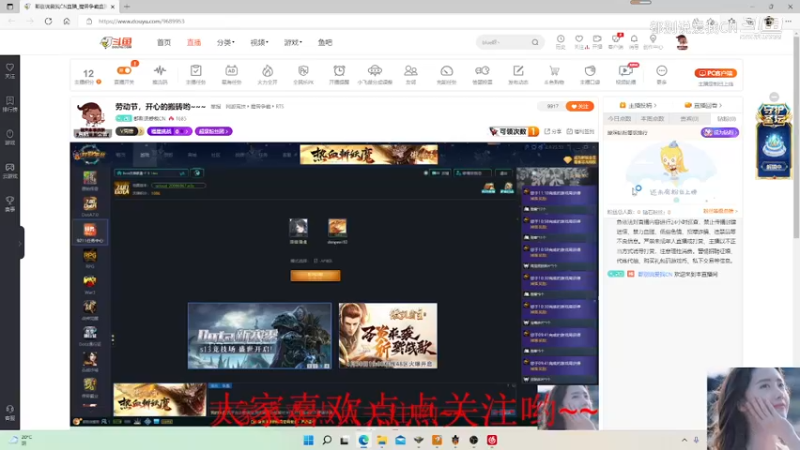Open the history clock icon
800x450 pixels.
coord(560,41)
